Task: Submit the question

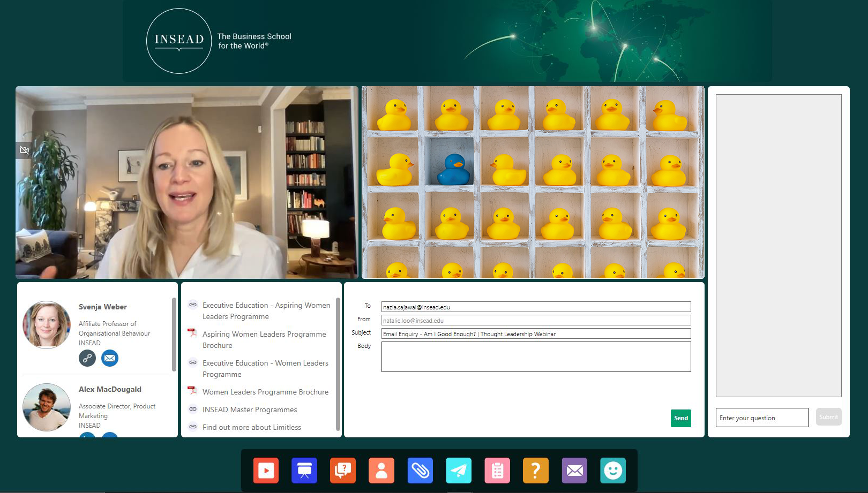Action: coord(828,417)
